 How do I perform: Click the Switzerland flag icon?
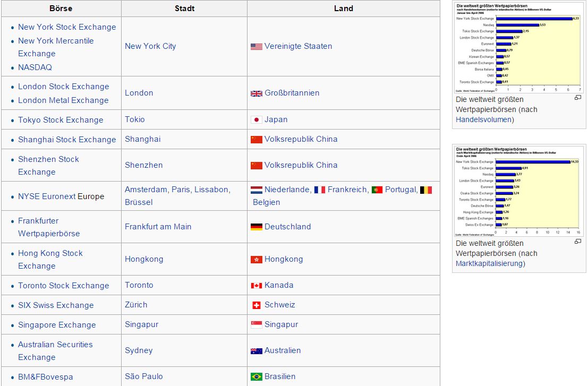tap(257, 305)
